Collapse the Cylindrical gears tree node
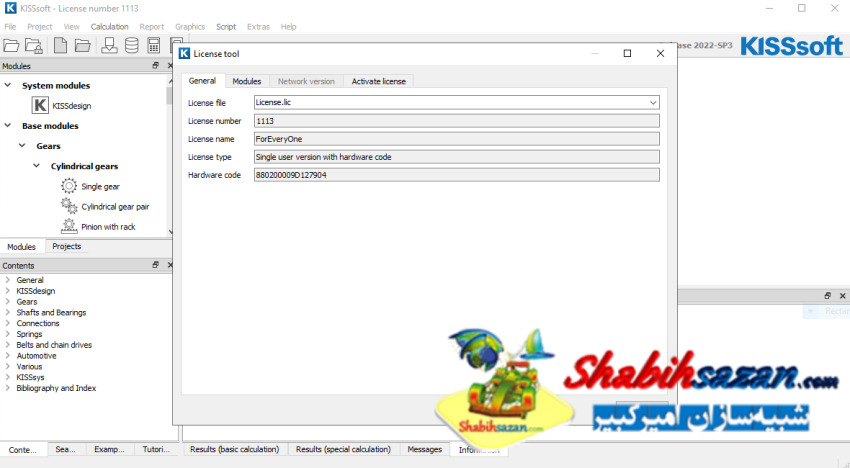This screenshot has width=850, height=468. (x=41, y=166)
